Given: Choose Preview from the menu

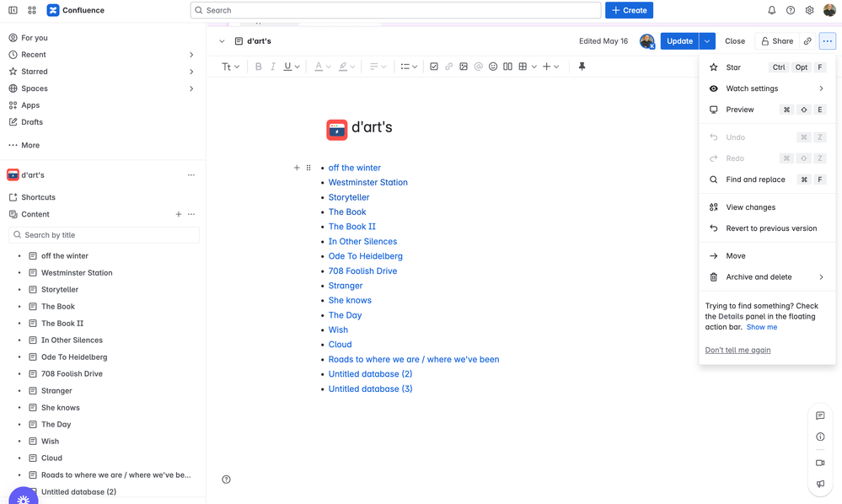Looking at the screenshot, I should pyautogui.click(x=767, y=110).
